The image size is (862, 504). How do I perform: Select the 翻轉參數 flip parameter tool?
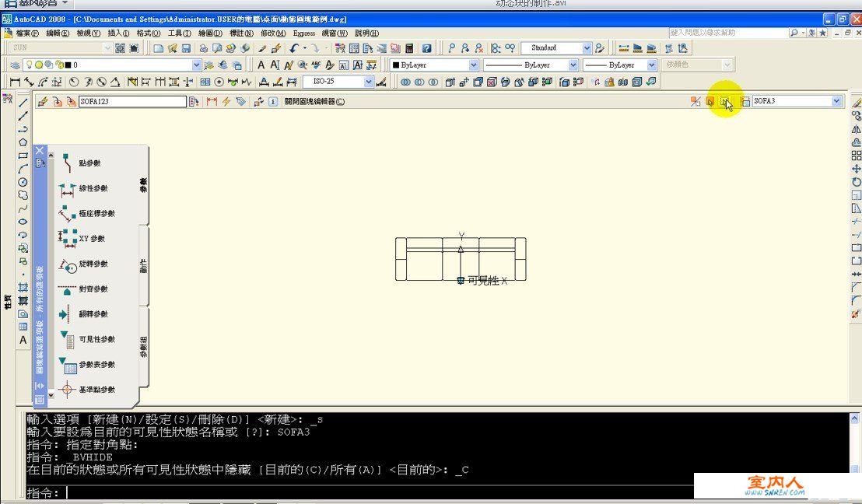point(83,314)
